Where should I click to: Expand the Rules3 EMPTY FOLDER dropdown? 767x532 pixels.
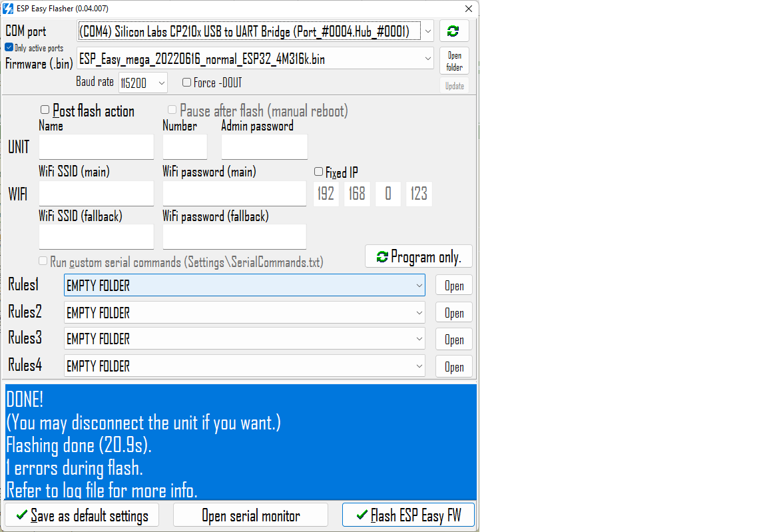[419, 339]
